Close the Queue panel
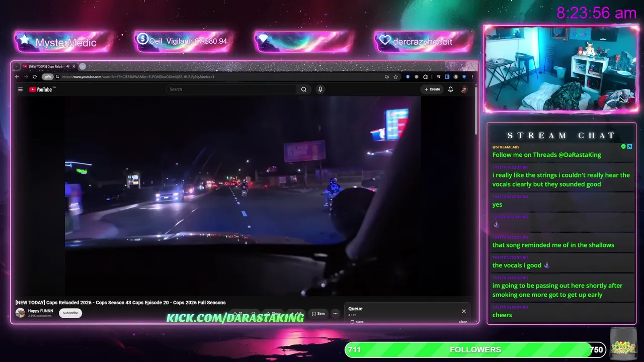 (464, 311)
